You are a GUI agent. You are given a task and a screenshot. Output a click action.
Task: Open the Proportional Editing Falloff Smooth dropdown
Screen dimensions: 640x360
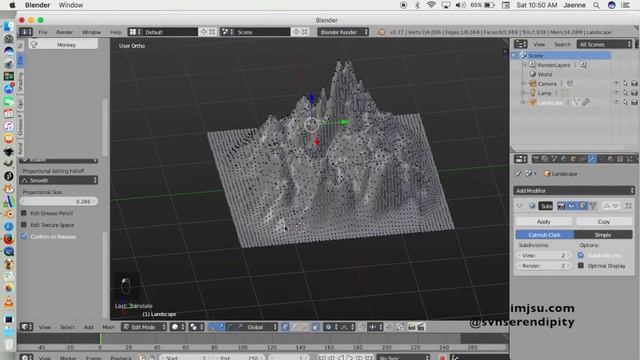click(59, 180)
